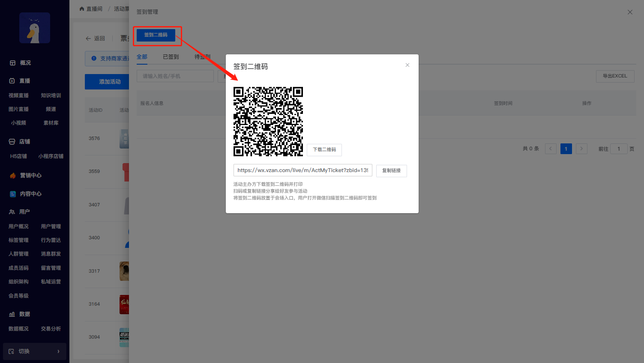Click the 返回 back arrow
This screenshot has width=644, height=363.
(88, 39)
